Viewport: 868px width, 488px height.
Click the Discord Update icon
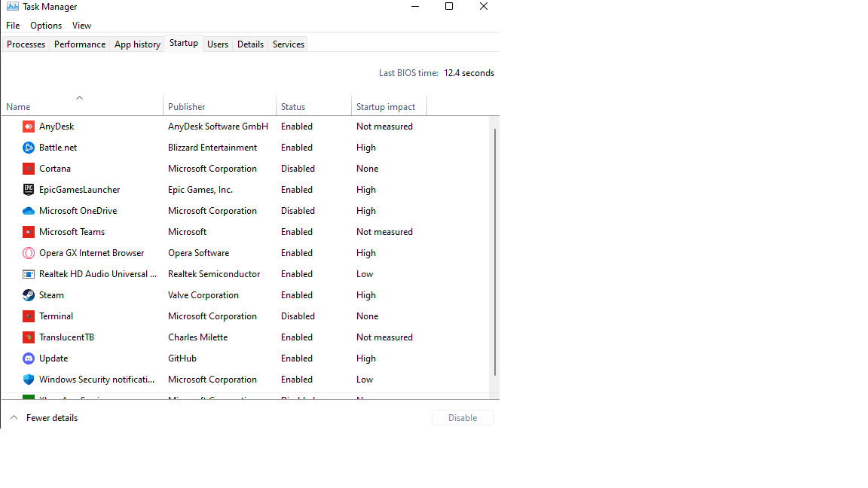[28, 358]
